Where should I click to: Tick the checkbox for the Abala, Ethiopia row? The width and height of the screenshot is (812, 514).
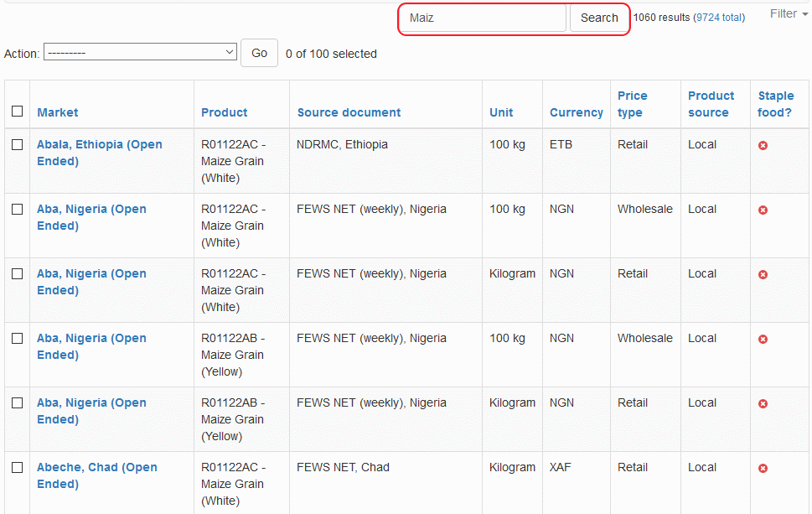[x=17, y=145]
